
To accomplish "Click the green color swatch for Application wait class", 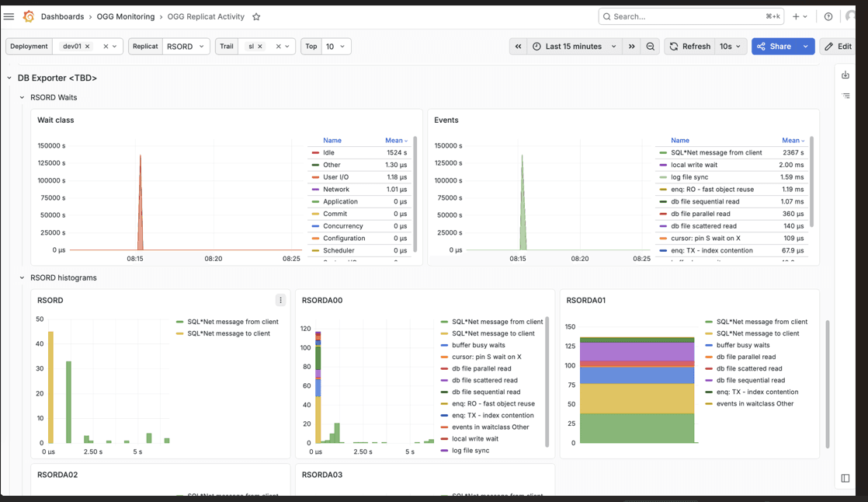I will pos(315,202).
